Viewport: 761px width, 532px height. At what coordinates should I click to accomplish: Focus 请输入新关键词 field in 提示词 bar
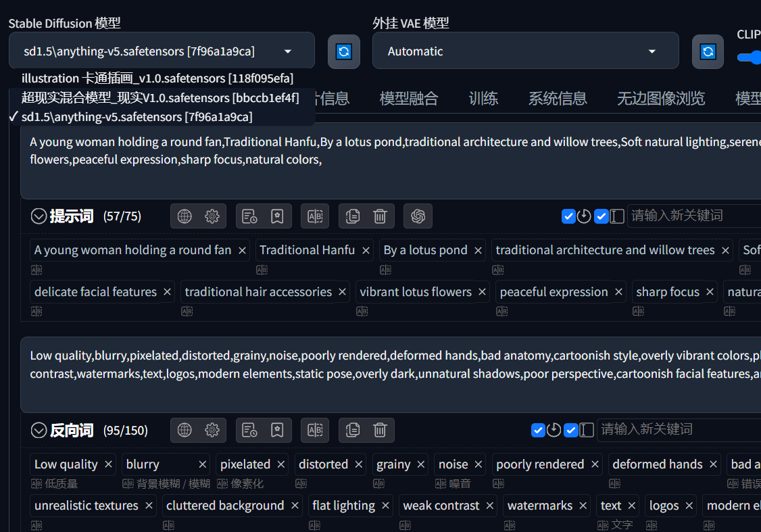(694, 216)
